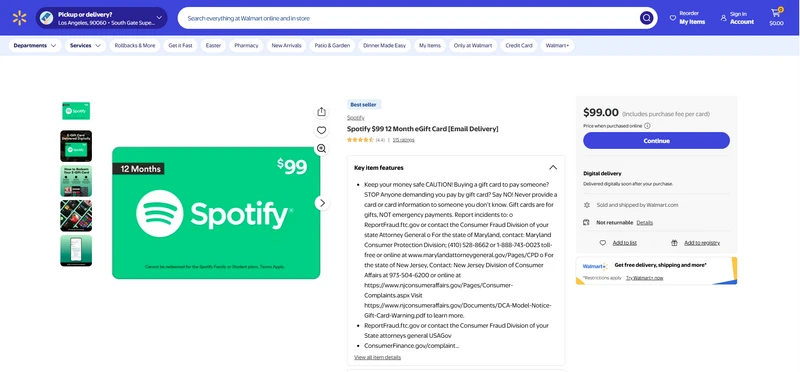This screenshot has height=372, width=800.
Task: Click the search magnifier icon button
Action: 646,18
